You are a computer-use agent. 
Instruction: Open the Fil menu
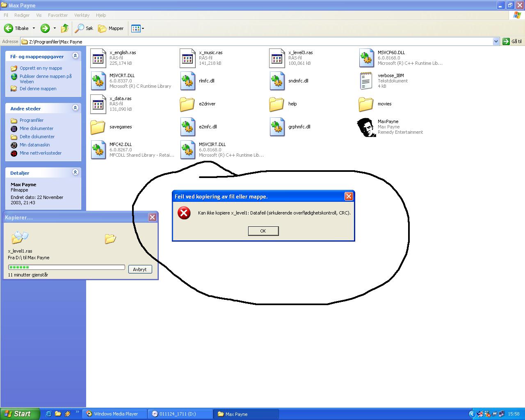pos(6,15)
